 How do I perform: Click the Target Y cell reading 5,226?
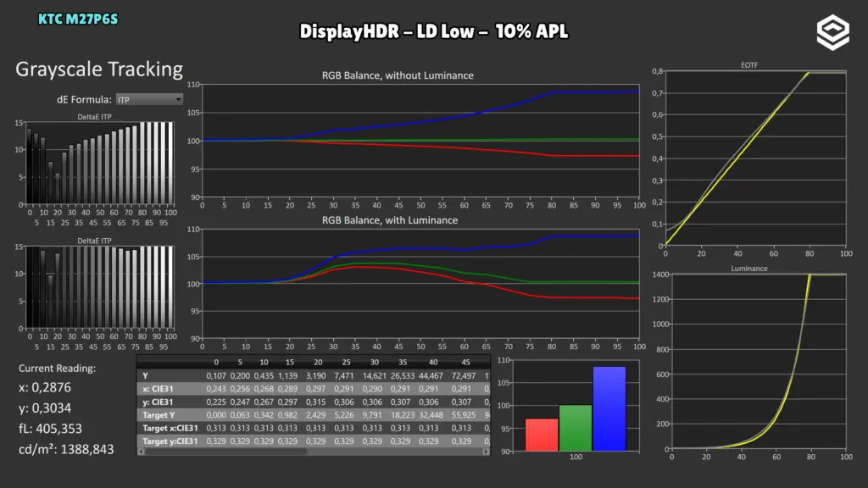click(344, 415)
